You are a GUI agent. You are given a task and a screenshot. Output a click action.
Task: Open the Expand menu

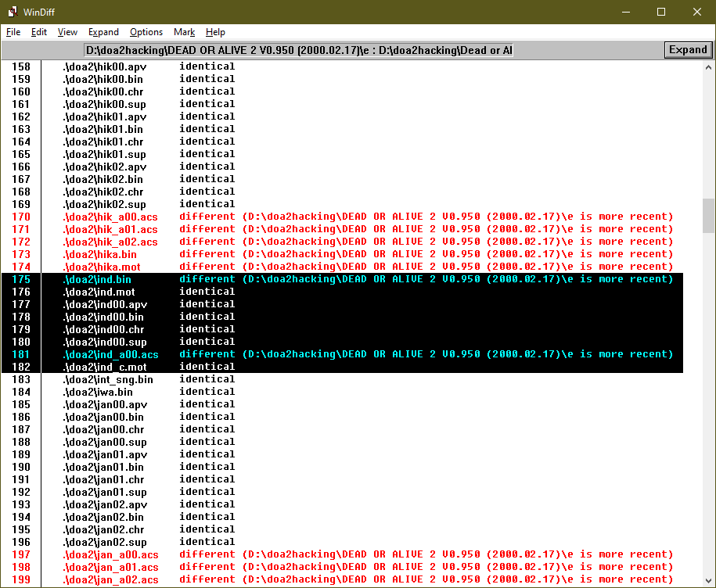[x=103, y=32]
